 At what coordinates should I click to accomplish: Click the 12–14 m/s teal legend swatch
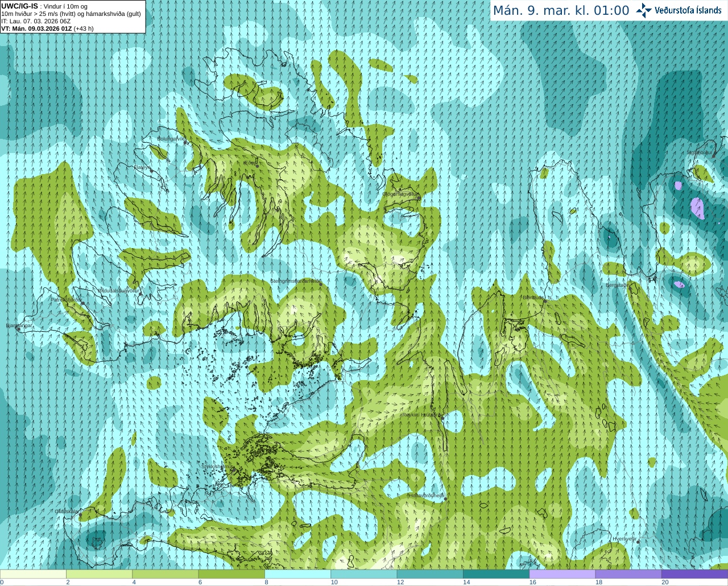point(430,574)
